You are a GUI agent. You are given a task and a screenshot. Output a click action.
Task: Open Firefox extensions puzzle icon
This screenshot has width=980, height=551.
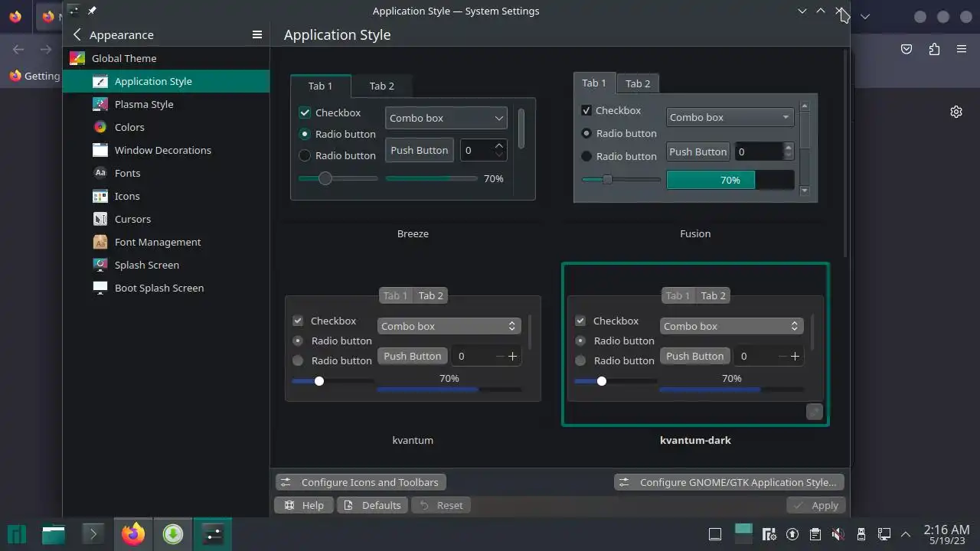934,49
